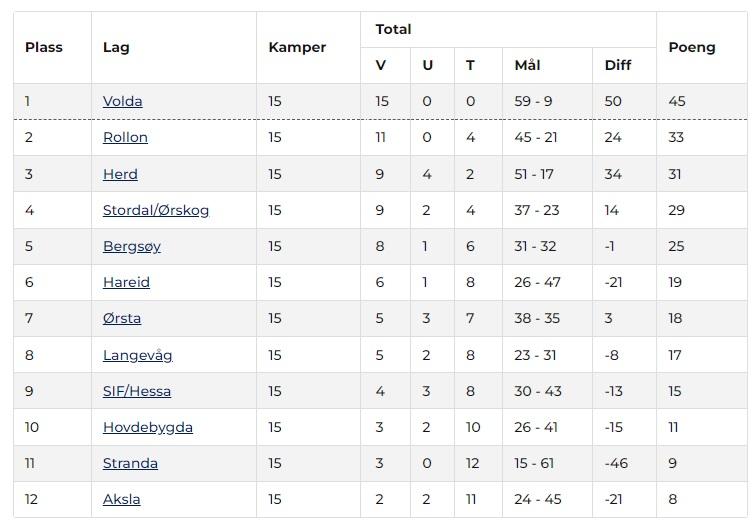
Task: Click the Hareid team link
Action: point(126,282)
